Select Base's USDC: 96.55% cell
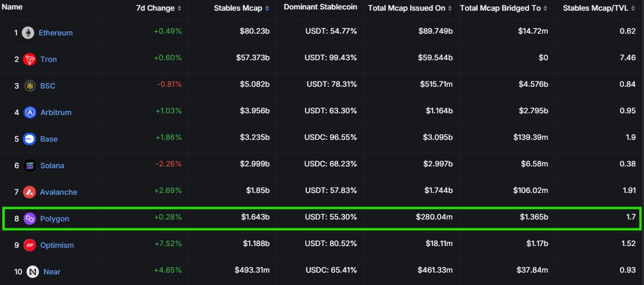Image resolution: width=644 pixels, height=285 pixels. click(x=331, y=137)
